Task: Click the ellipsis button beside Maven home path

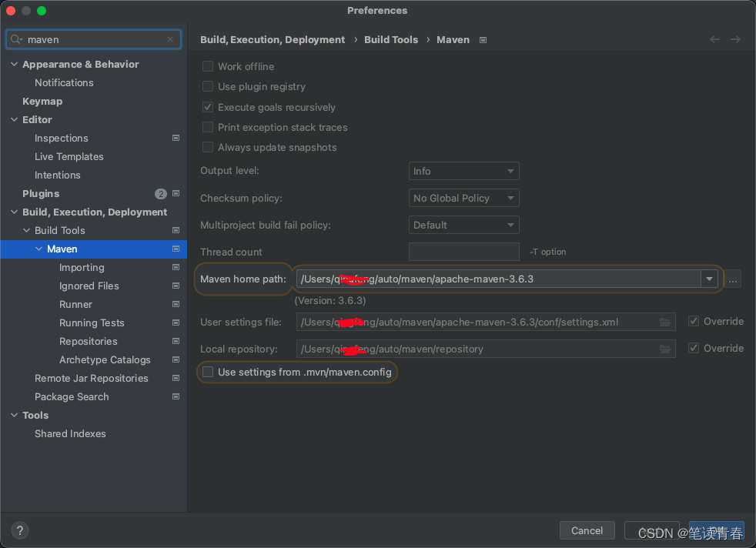Action: click(732, 279)
